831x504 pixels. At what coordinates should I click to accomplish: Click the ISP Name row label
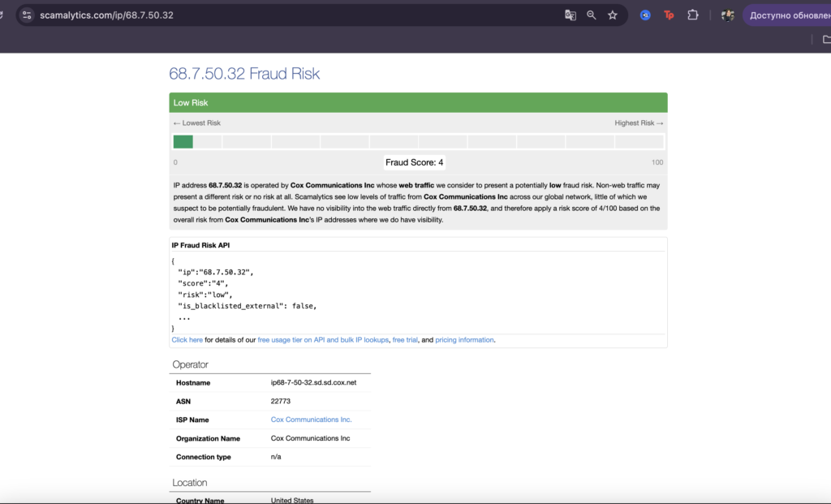pyautogui.click(x=192, y=420)
